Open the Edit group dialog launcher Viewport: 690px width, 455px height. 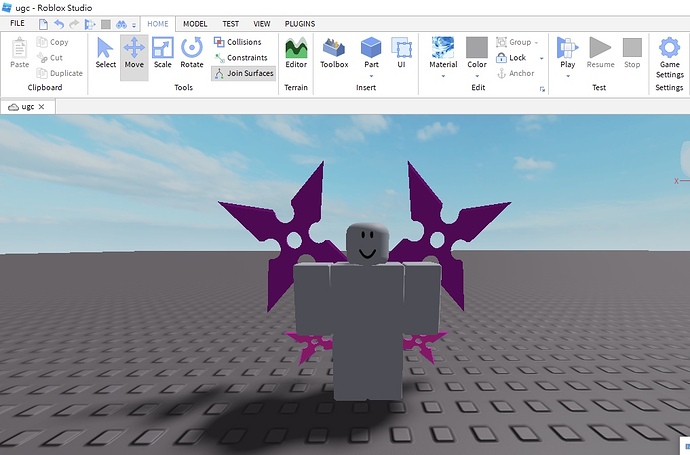click(x=542, y=89)
